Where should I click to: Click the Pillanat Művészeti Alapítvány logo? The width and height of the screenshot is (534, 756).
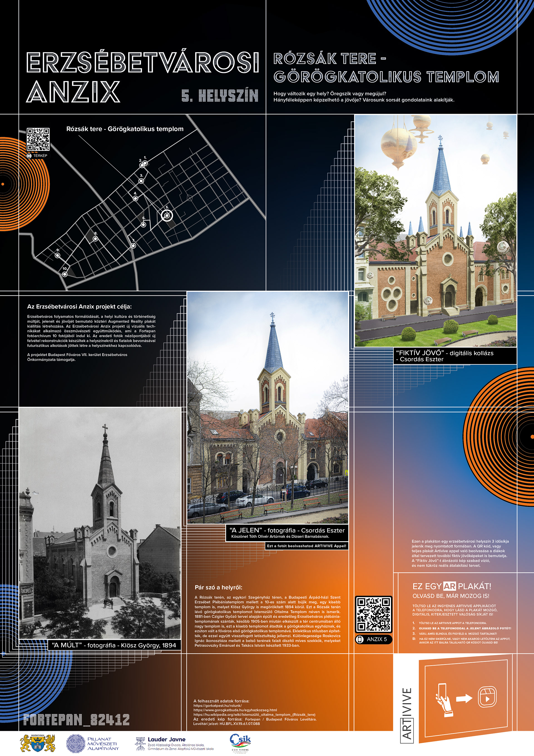point(93,743)
